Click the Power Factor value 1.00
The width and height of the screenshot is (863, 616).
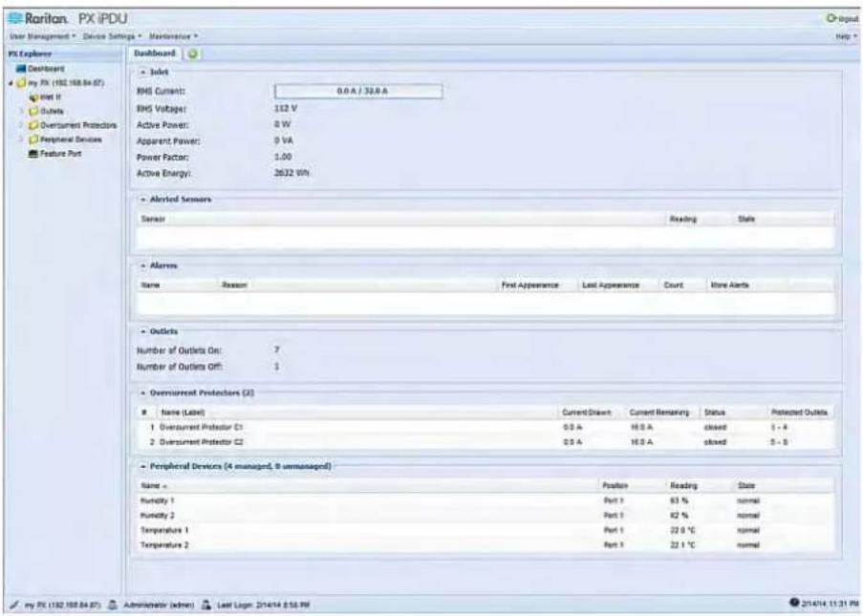pyautogui.click(x=283, y=157)
